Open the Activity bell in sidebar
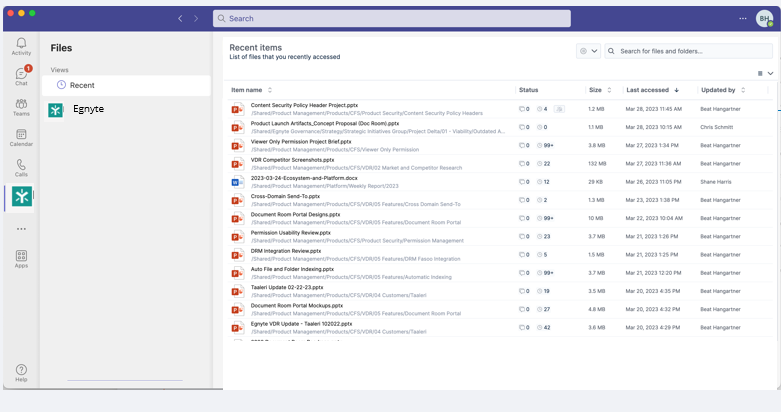 (21, 45)
